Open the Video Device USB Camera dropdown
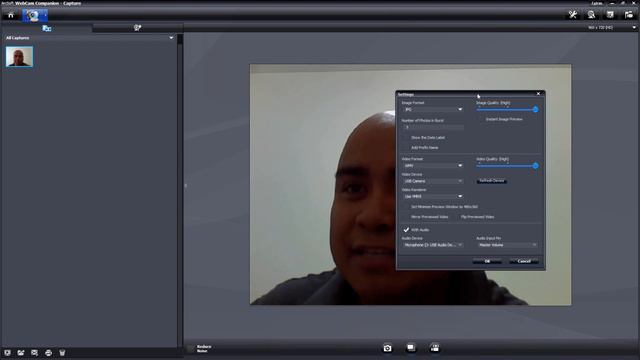This screenshot has width=640, height=360. tap(433, 181)
